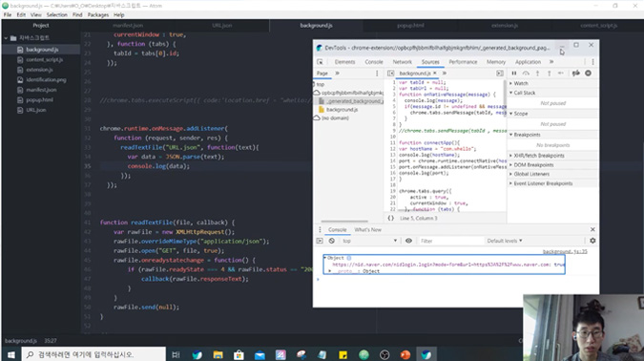The width and height of the screenshot is (644, 361).
Task: Pause script execution in the debugger
Action: (x=514, y=74)
